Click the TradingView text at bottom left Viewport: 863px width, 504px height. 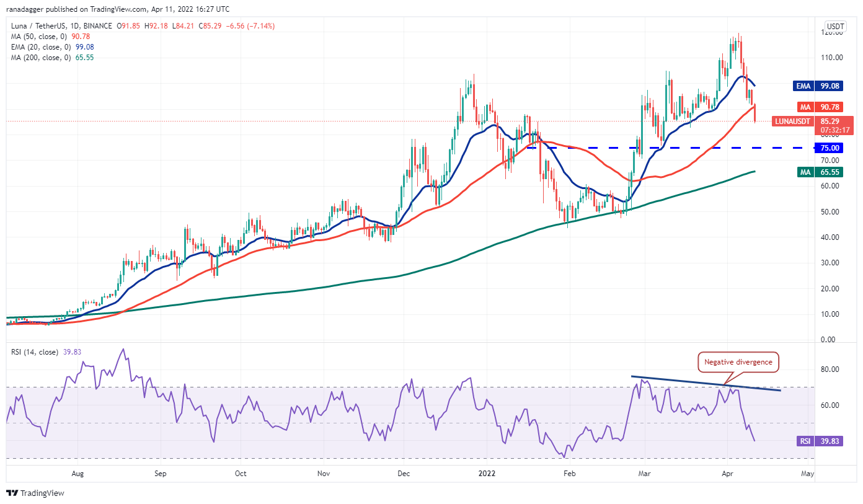(x=42, y=493)
